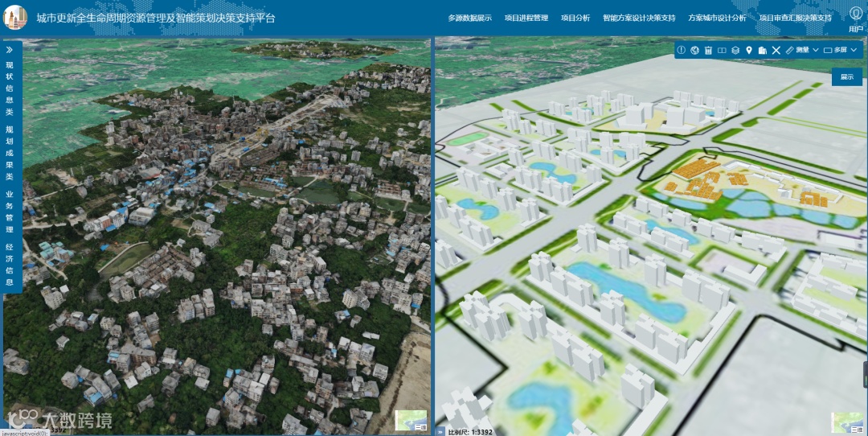
Task: Expand the 测量 dropdown arrow
Action: pyautogui.click(x=816, y=51)
